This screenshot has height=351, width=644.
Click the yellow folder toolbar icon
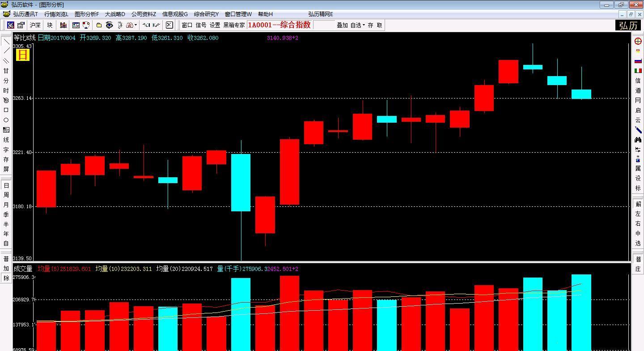[99, 25]
